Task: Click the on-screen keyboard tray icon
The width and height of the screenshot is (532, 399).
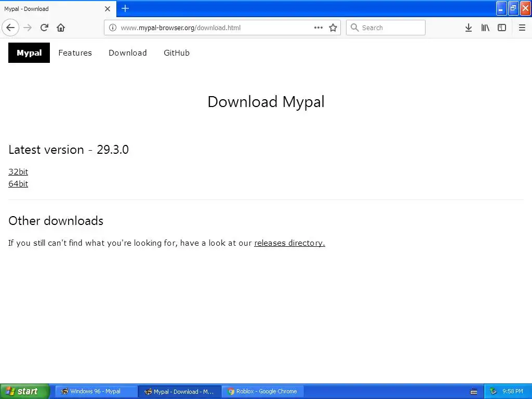Action: 474,392
